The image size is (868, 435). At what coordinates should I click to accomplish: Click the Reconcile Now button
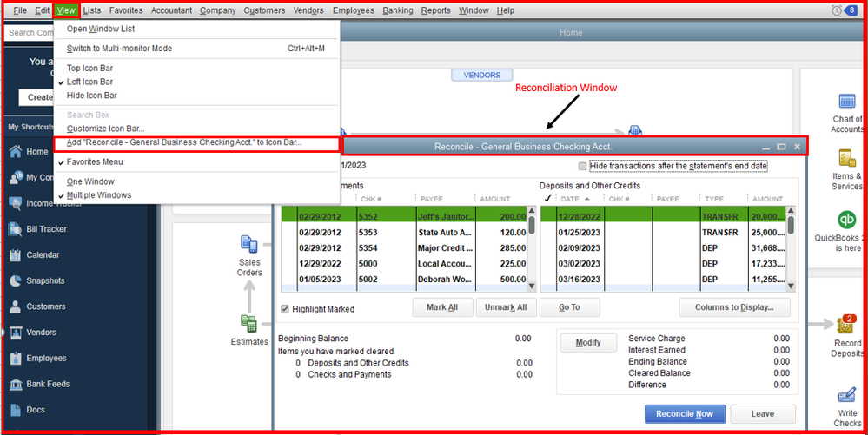[685, 414]
